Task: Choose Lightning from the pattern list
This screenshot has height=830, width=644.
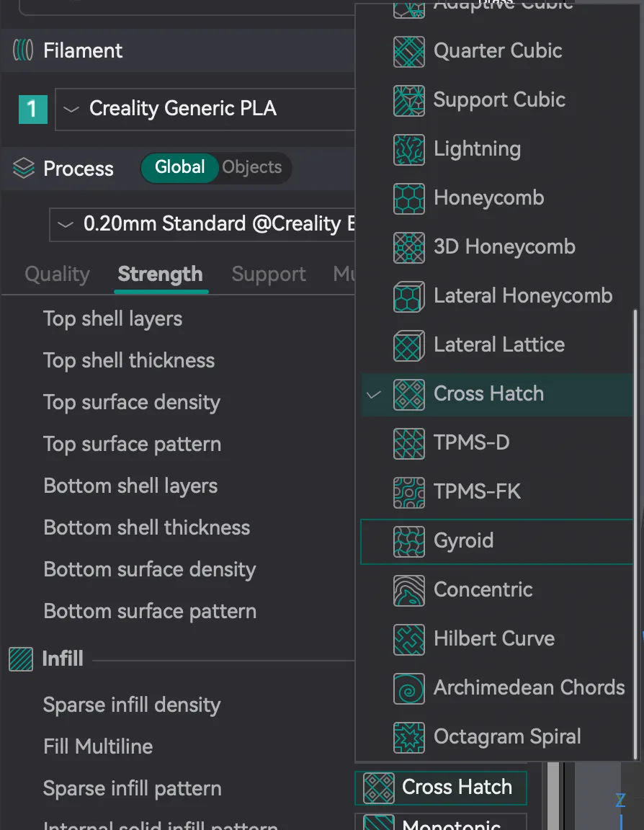Action: 497,149
